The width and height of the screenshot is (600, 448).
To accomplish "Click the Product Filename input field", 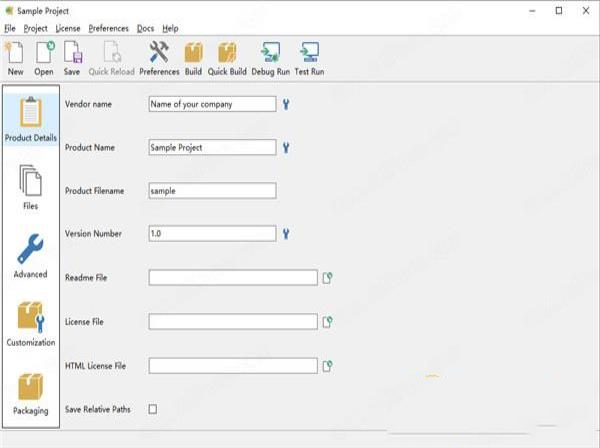I will (x=212, y=191).
